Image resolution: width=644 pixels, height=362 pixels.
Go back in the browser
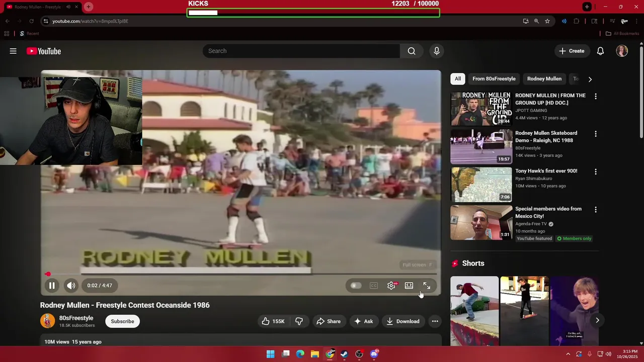[x=7, y=21]
